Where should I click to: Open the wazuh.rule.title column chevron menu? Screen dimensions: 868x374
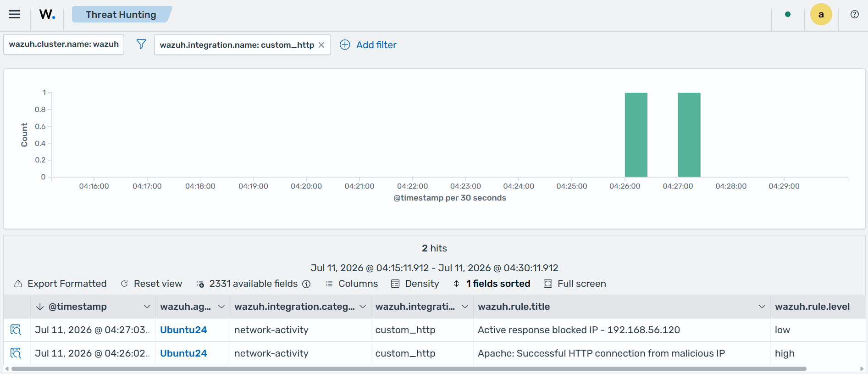point(762,307)
